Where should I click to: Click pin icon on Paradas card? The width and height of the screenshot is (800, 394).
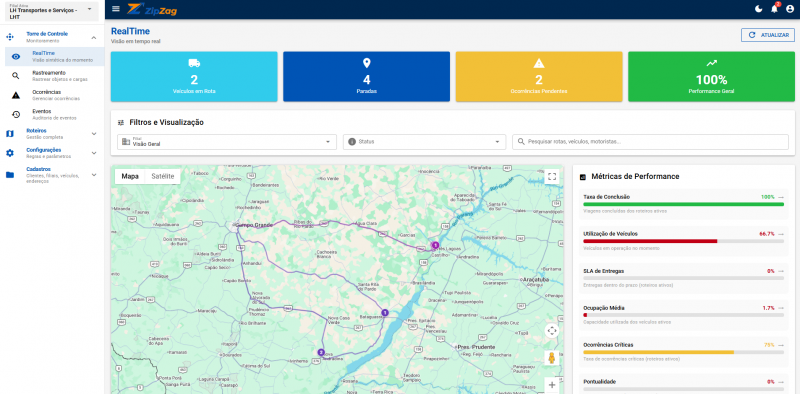[x=366, y=63]
